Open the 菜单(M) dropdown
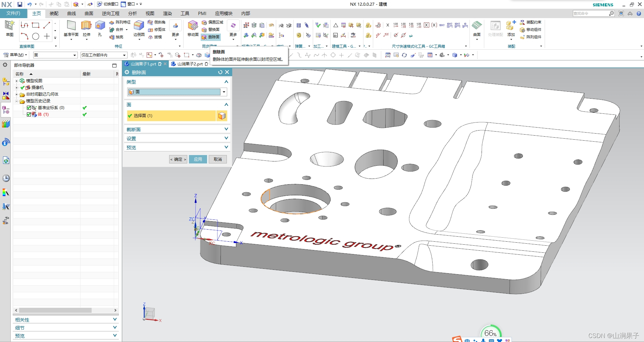Screen dimensions: 644x342 [15, 55]
